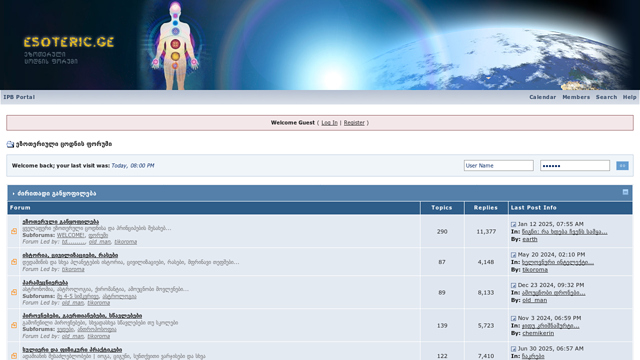640x360 pixels.
Task: Open last post topic link under Jun 30 2025
Action: (x=533, y=356)
